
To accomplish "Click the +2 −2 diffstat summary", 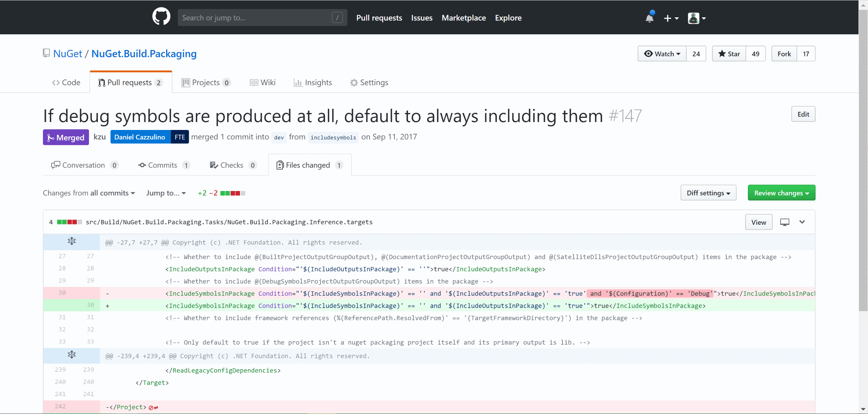I will pos(221,193).
